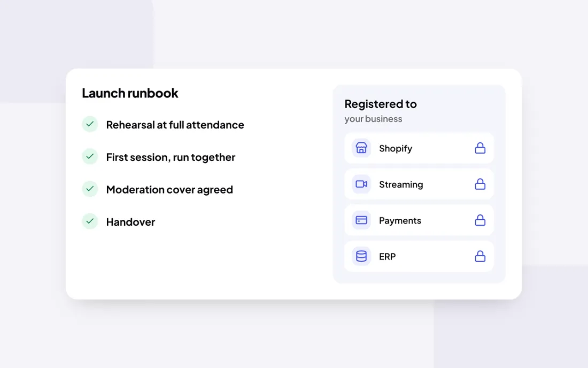Toggle checkmark beside Handover

tap(90, 221)
